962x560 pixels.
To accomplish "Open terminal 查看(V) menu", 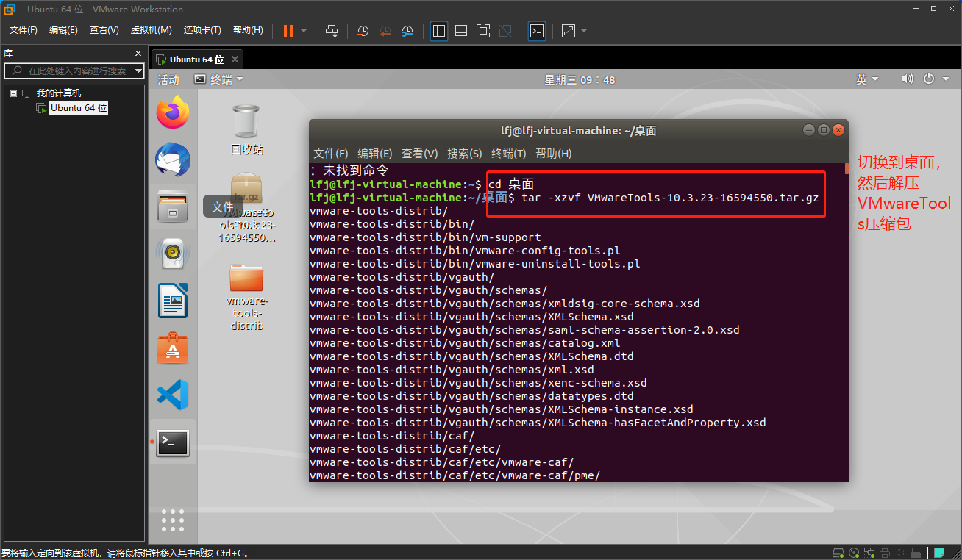I will pyautogui.click(x=419, y=154).
